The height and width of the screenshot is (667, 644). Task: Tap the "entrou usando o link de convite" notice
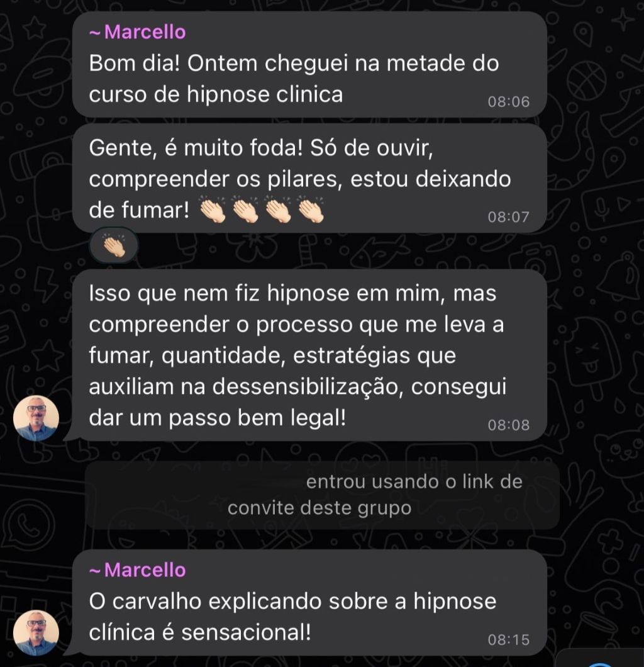[322, 495]
